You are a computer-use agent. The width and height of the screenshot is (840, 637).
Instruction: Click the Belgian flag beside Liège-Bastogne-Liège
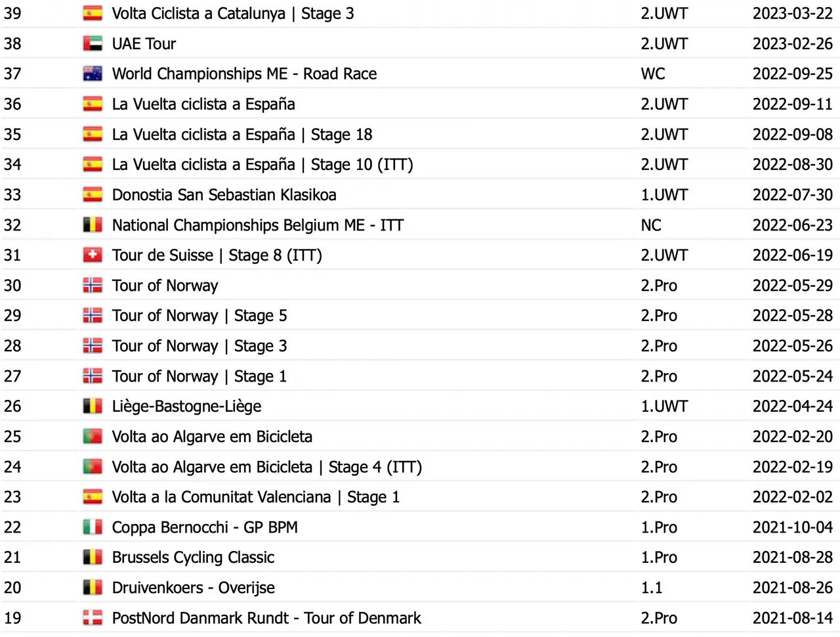[x=93, y=406]
